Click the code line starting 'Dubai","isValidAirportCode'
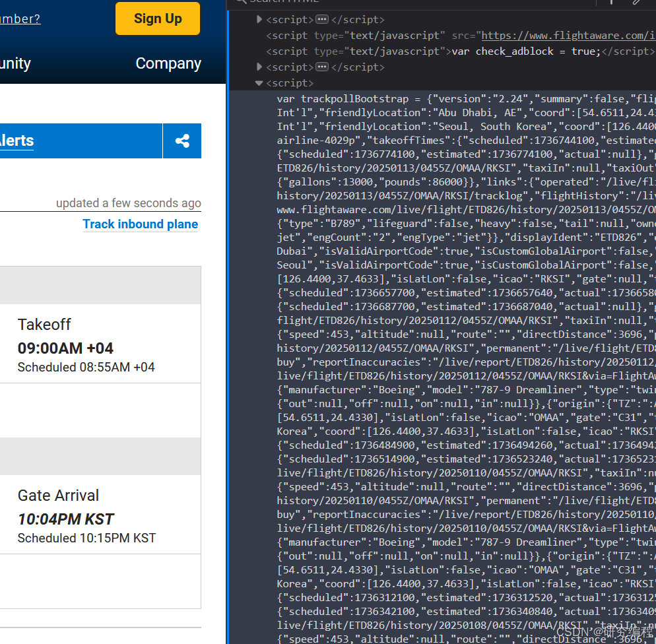The width and height of the screenshot is (656, 644). click(466, 251)
